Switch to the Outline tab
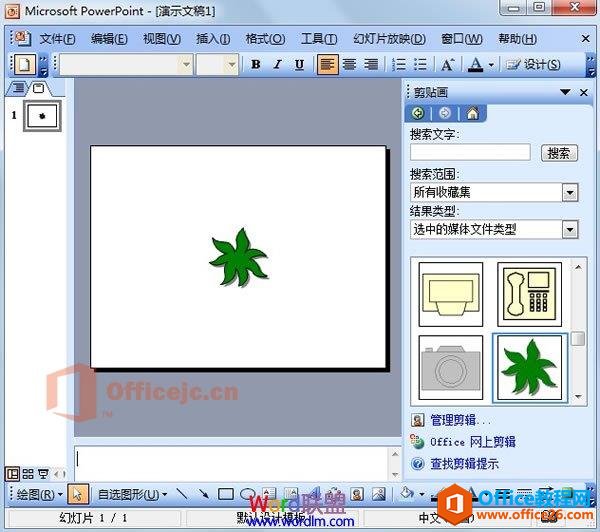The image size is (600, 532). pos(18,88)
